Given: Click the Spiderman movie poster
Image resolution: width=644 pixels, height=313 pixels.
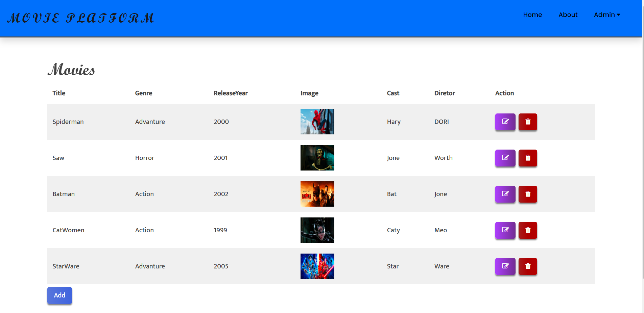Looking at the screenshot, I should [x=317, y=122].
